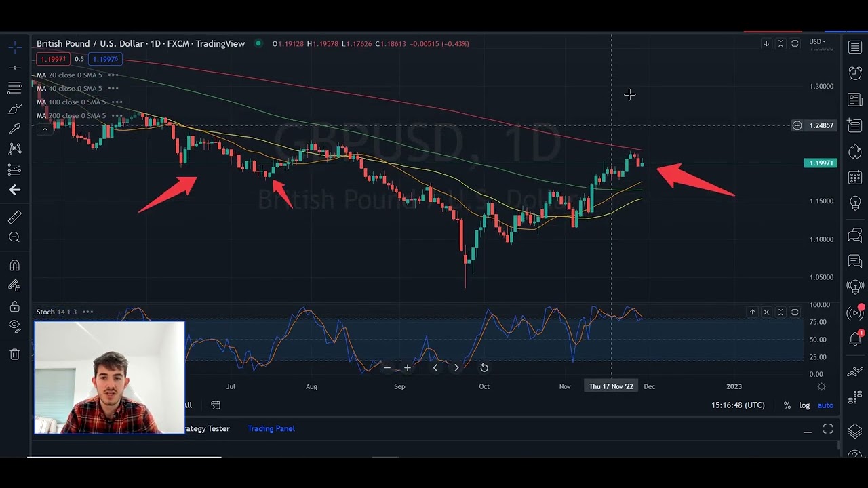Open the streams broadcast panel
Image resolution: width=868 pixels, height=488 pixels.
[x=854, y=313]
